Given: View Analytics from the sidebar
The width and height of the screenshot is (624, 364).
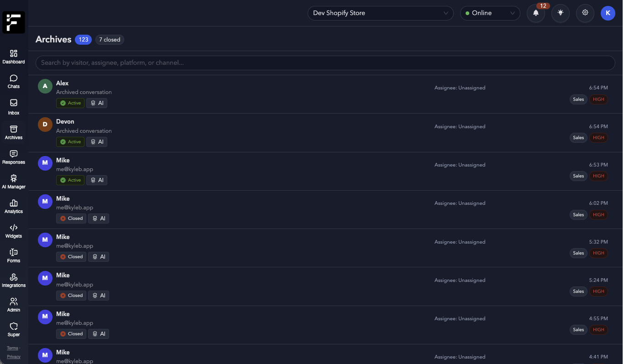Looking at the screenshot, I should tap(14, 203).
